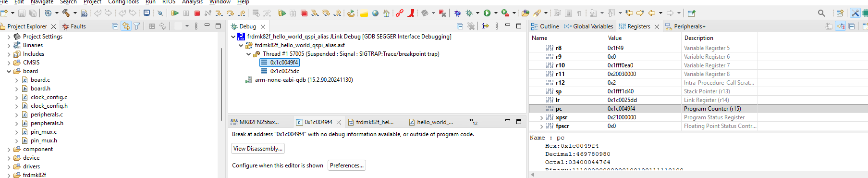Switch to the Outline tab
This screenshot has width=868, height=178.
(545, 26)
